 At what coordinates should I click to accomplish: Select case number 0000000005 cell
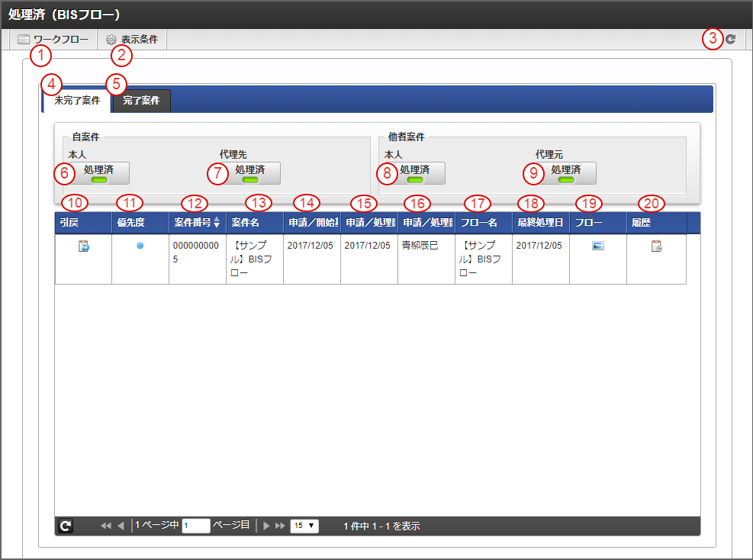(198, 259)
